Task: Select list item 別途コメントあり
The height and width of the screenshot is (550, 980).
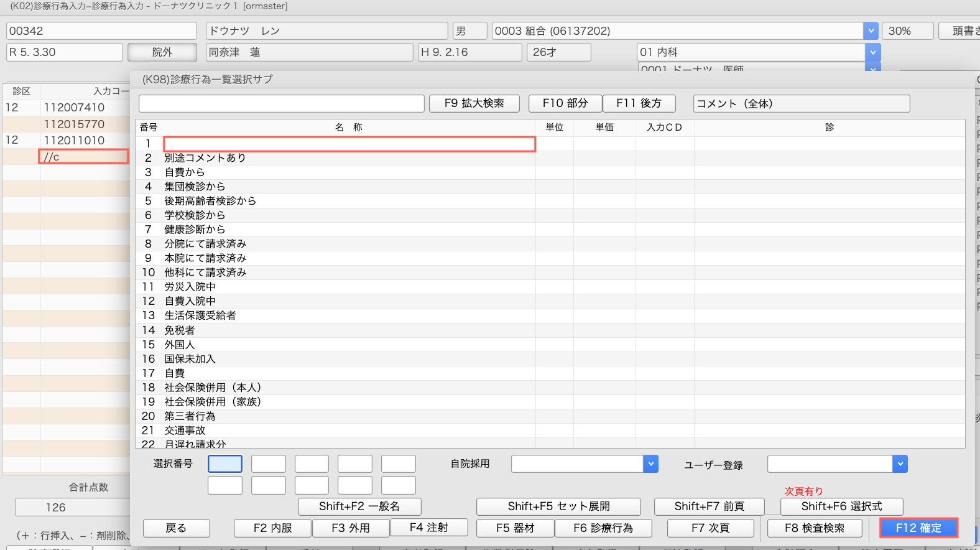Action: [x=205, y=158]
